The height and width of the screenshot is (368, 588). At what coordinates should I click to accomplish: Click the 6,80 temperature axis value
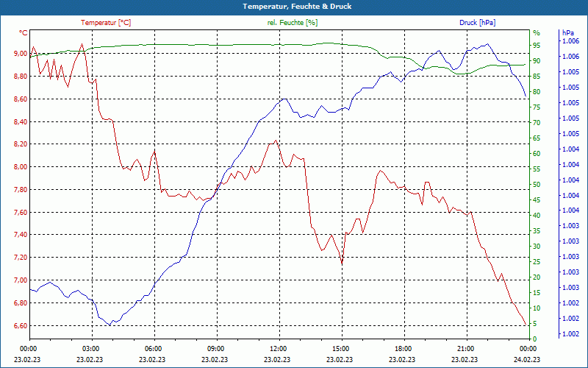coord(21,302)
